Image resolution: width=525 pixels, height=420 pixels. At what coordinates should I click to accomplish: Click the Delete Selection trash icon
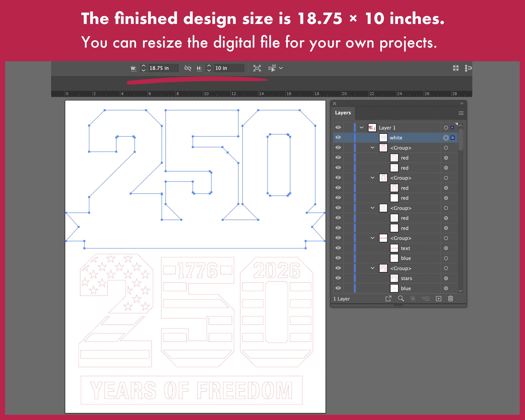pyautogui.click(x=450, y=299)
